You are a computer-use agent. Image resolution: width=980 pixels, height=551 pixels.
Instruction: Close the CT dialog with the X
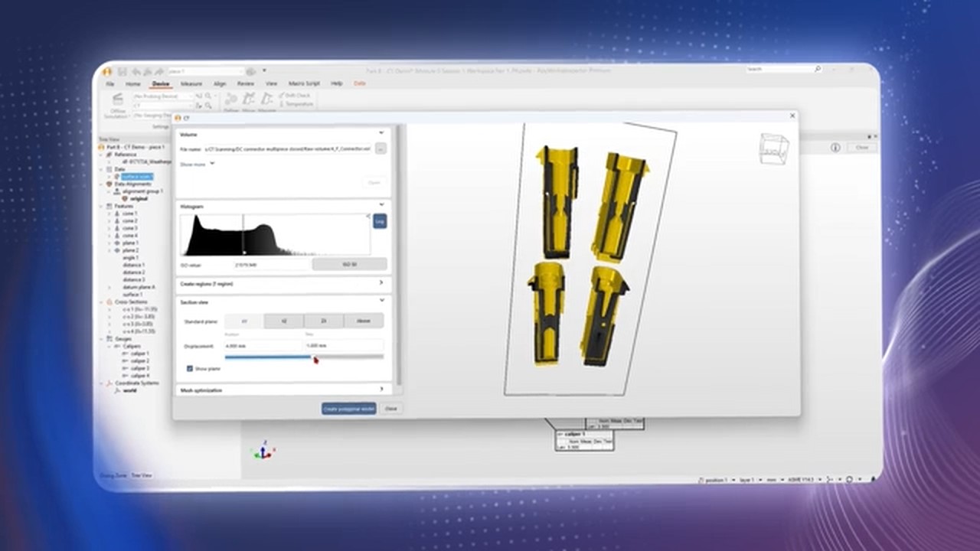(792, 116)
